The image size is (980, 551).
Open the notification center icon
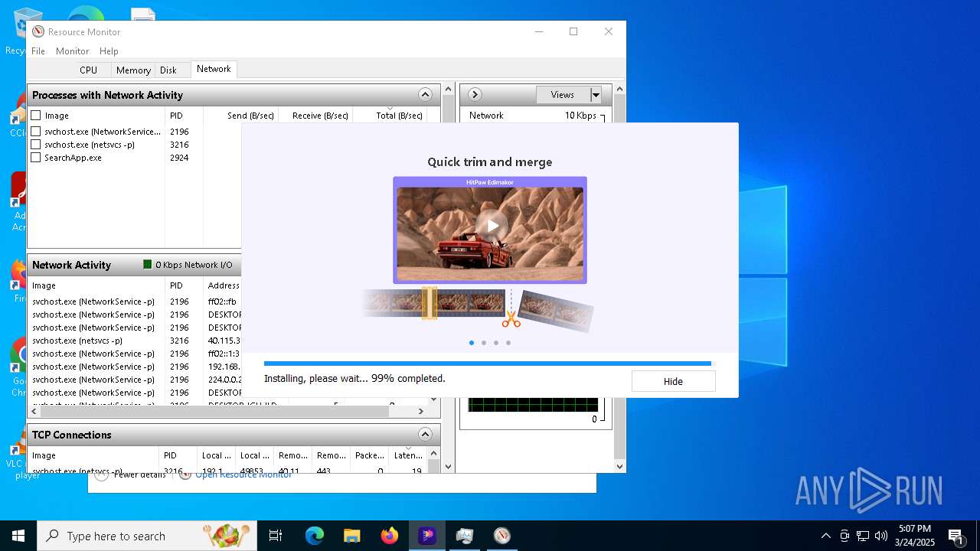[956, 536]
